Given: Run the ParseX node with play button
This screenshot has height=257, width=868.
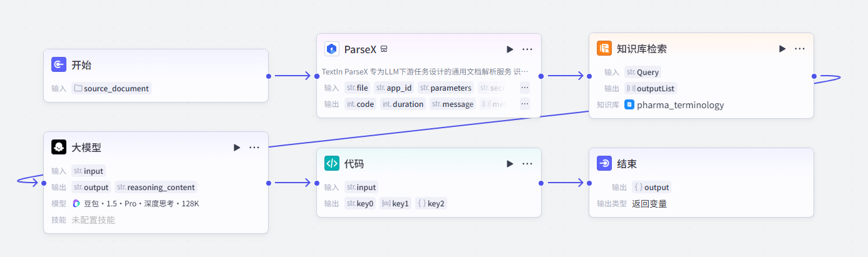Looking at the screenshot, I should pos(510,49).
